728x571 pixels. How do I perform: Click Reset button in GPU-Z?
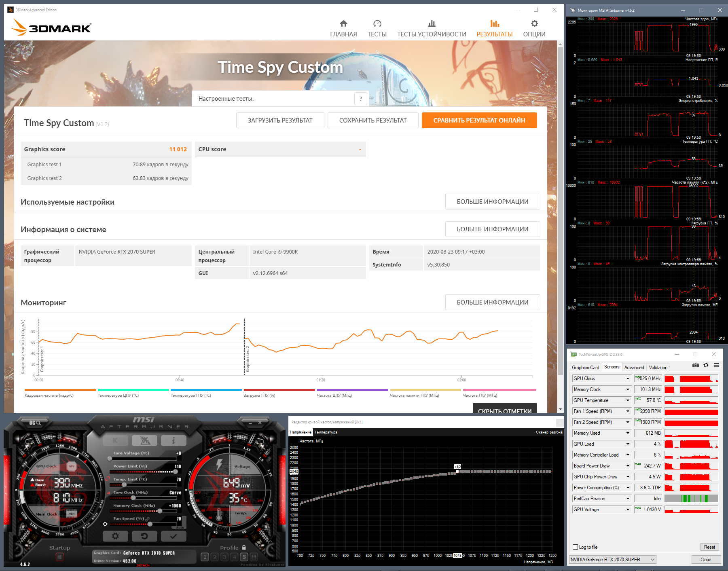(x=709, y=547)
